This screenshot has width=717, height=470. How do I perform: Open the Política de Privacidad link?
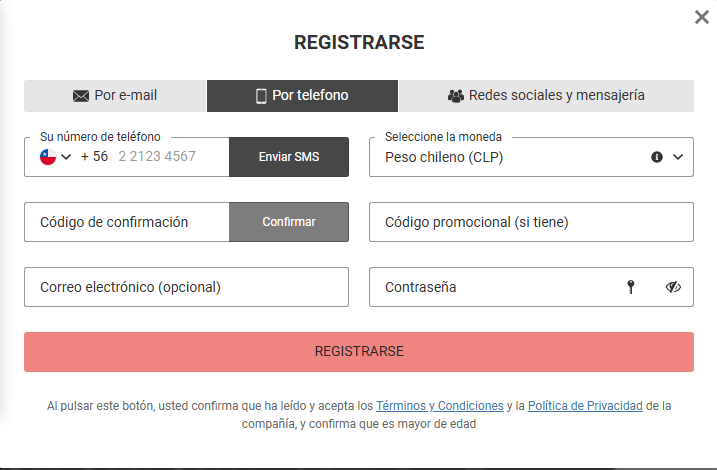(585, 406)
